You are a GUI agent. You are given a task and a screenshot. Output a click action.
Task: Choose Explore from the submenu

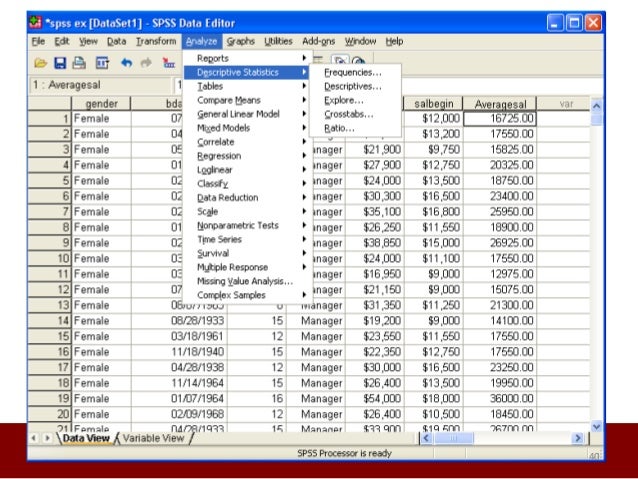(x=355, y=100)
